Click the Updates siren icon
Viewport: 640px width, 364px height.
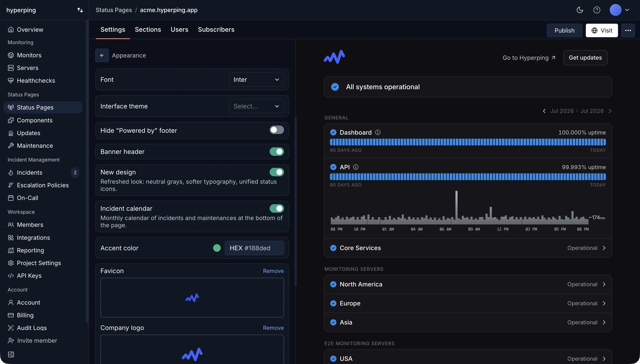[x=11, y=133]
